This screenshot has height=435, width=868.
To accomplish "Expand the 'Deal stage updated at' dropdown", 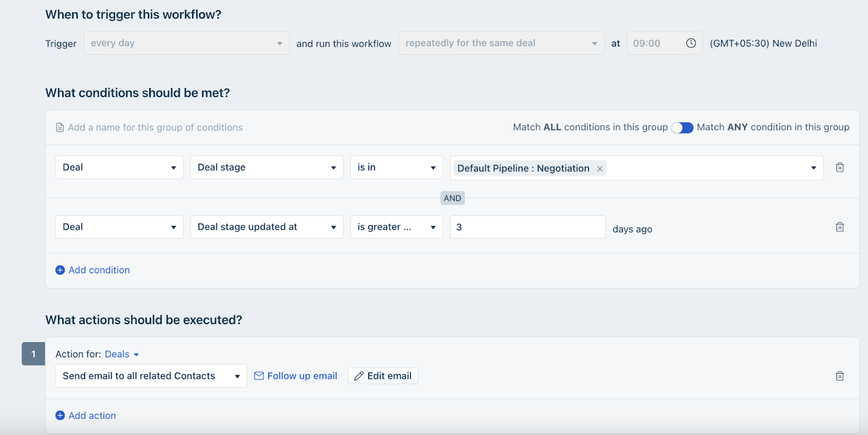I will click(x=267, y=227).
